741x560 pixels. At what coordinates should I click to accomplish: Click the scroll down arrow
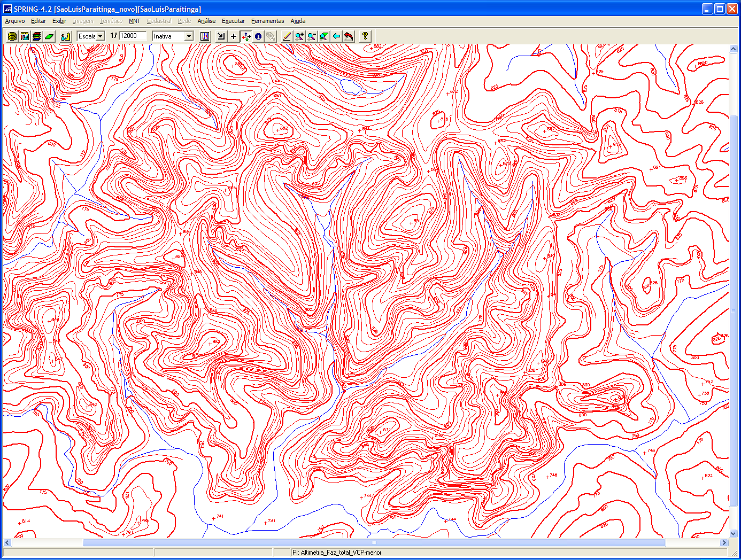click(734, 533)
